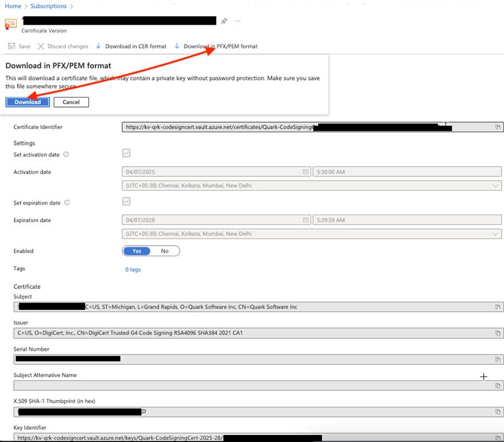The height and width of the screenshot is (442, 504).
Task: Navigate to Home via breadcrumb
Action: 11,5
